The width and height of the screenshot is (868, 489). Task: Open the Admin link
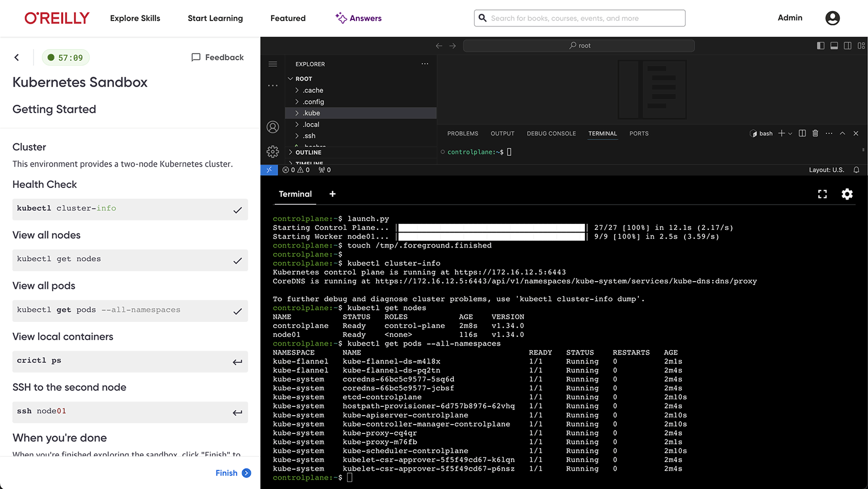[x=790, y=18]
